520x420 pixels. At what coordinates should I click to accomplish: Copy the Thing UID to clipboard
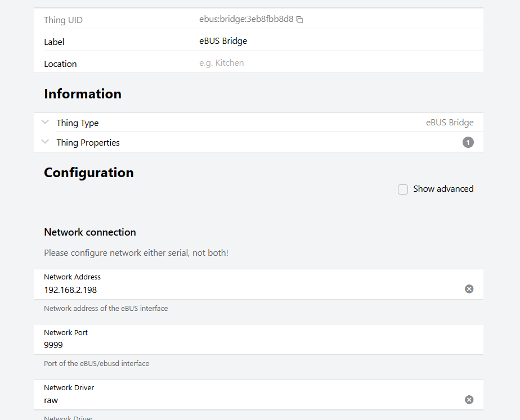[300, 20]
